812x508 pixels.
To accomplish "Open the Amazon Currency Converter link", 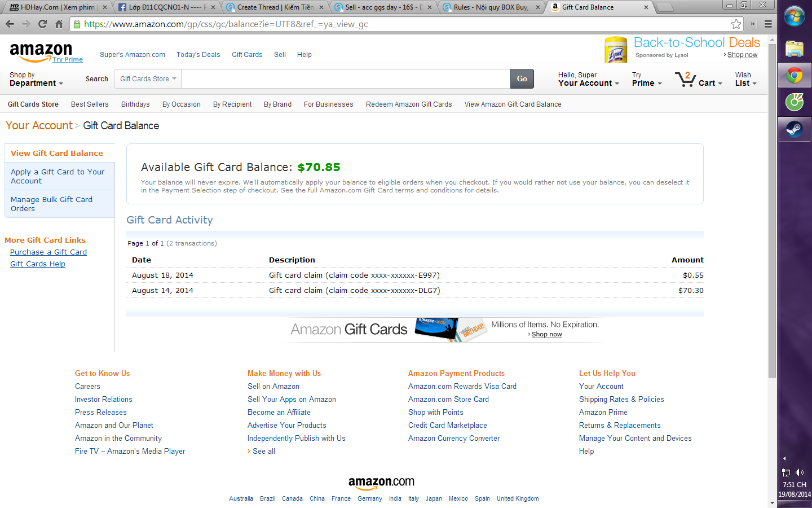I will click(454, 439).
